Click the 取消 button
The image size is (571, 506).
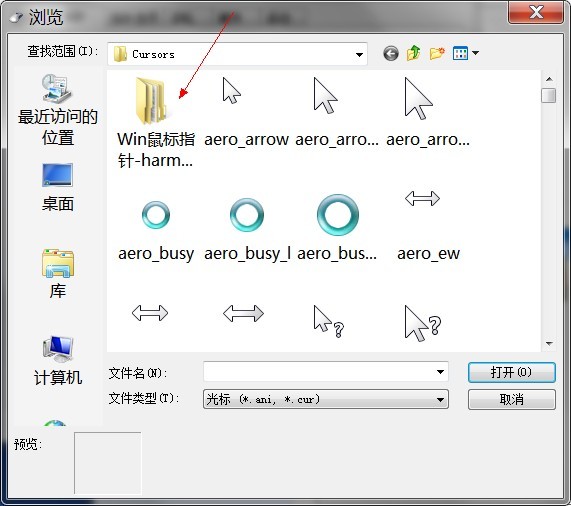click(512, 399)
